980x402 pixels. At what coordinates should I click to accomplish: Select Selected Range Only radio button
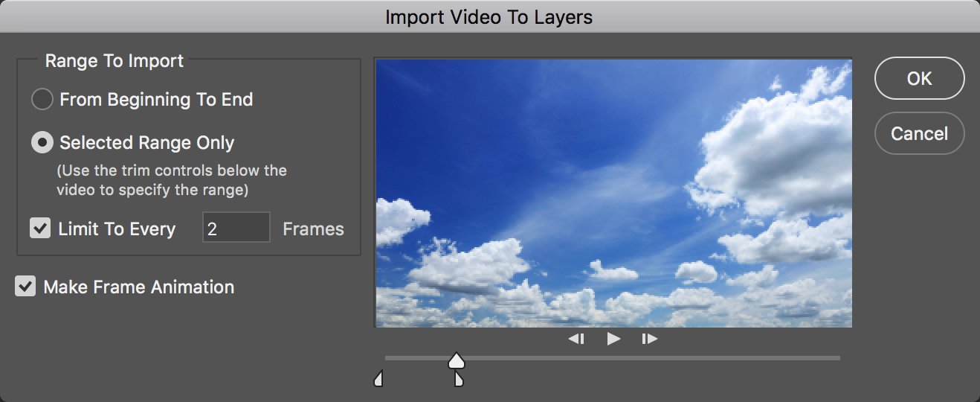(42, 142)
